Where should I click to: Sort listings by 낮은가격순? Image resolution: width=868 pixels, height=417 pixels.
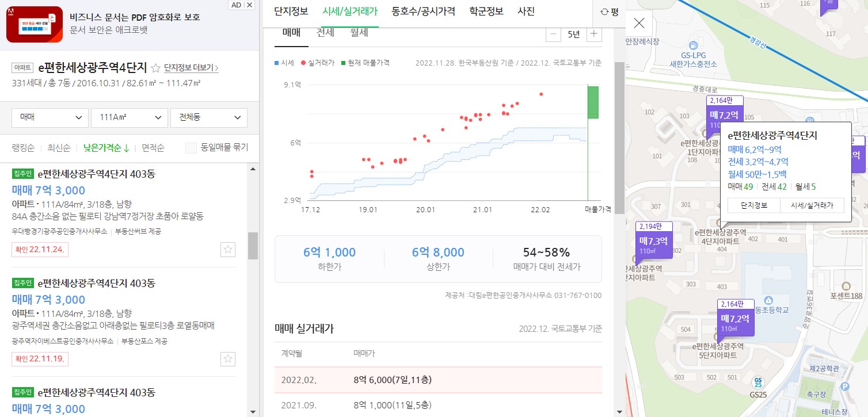click(x=106, y=148)
